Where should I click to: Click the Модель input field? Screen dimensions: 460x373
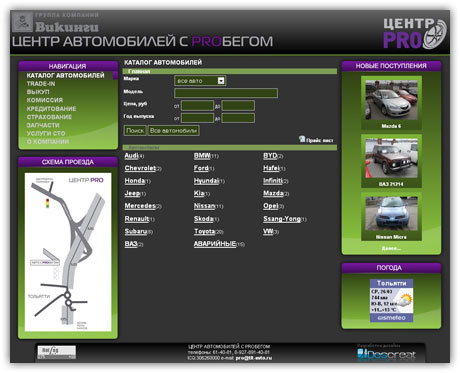226,93
